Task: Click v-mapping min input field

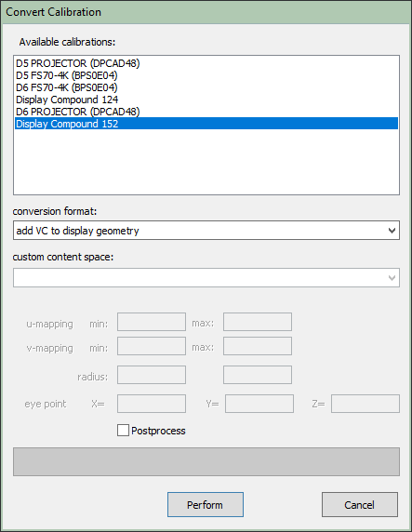Action: click(152, 346)
